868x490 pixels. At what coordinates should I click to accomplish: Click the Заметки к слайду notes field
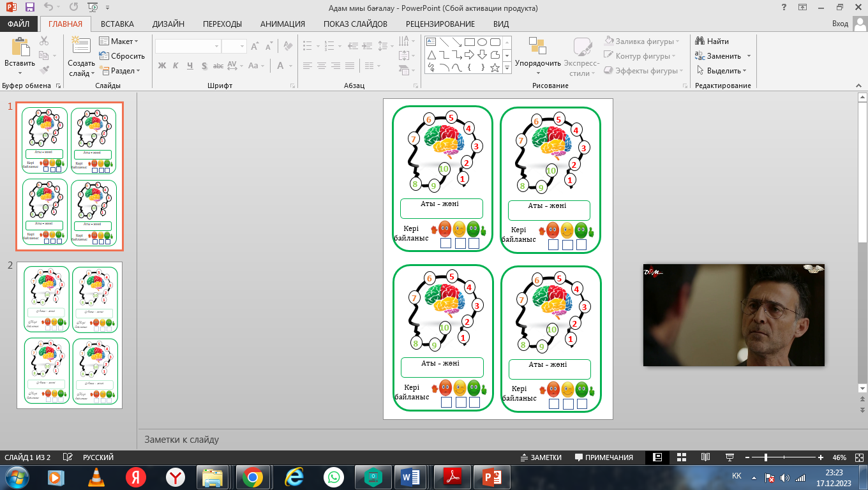click(498, 440)
